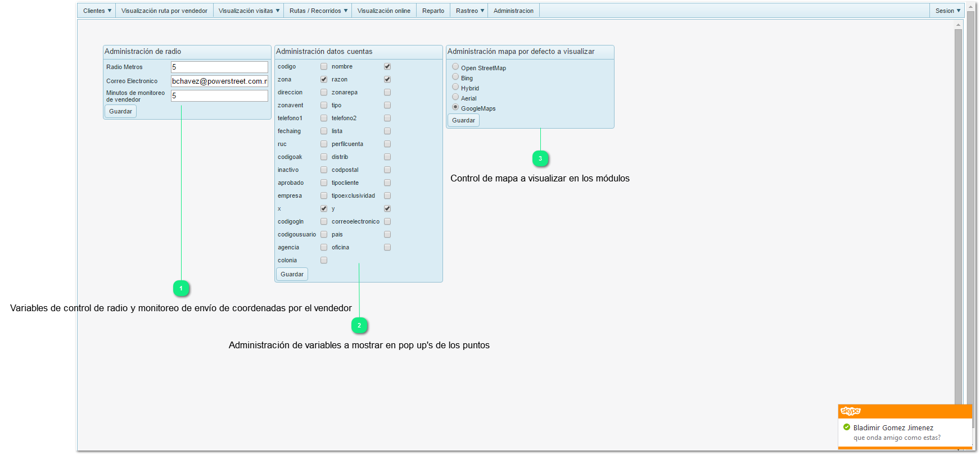Click the Skype logo in notification
Image resolution: width=980 pixels, height=455 pixels.
point(850,411)
